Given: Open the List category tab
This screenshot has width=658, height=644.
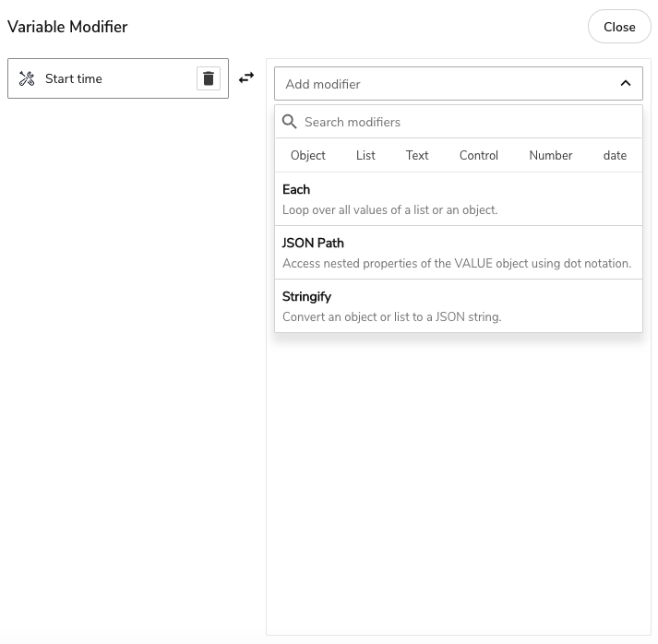Looking at the screenshot, I should tap(365, 156).
